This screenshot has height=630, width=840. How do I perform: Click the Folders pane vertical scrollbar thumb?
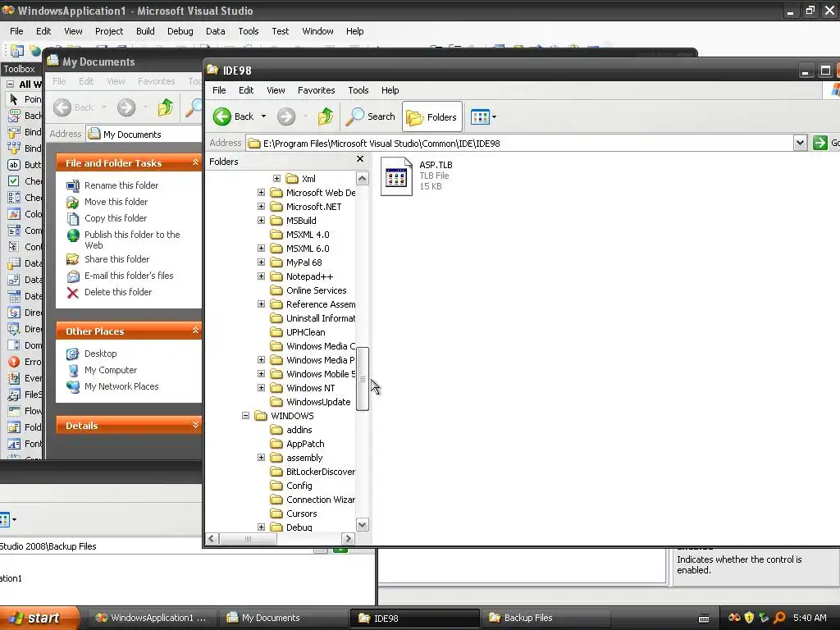pyautogui.click(x=362, y=379)
